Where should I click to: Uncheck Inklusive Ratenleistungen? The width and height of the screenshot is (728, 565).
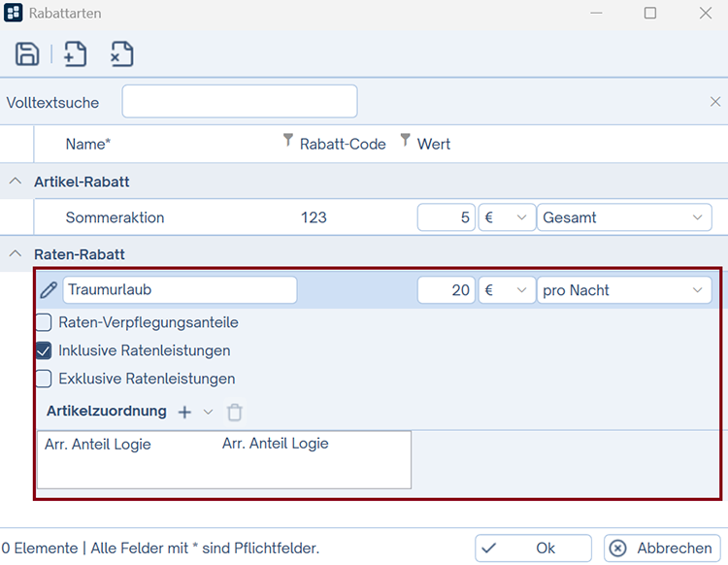(44, 350)
